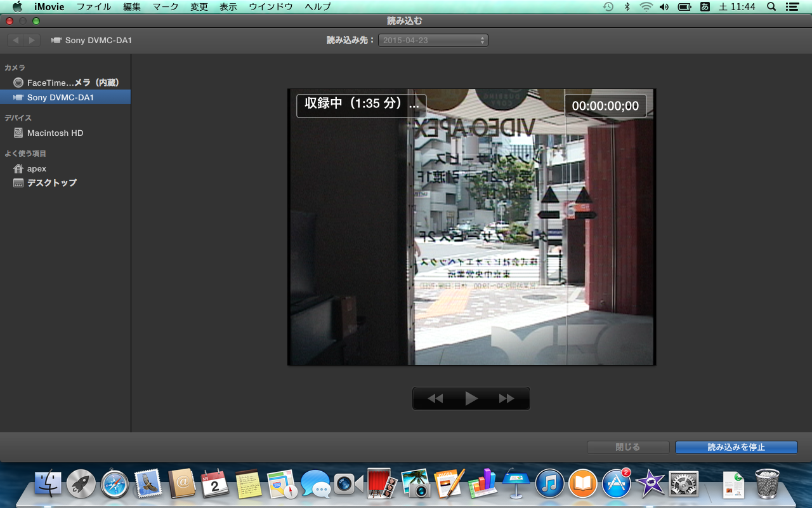Open the 表示 menu
812x508 pixels.
click(x=228, y=7)
